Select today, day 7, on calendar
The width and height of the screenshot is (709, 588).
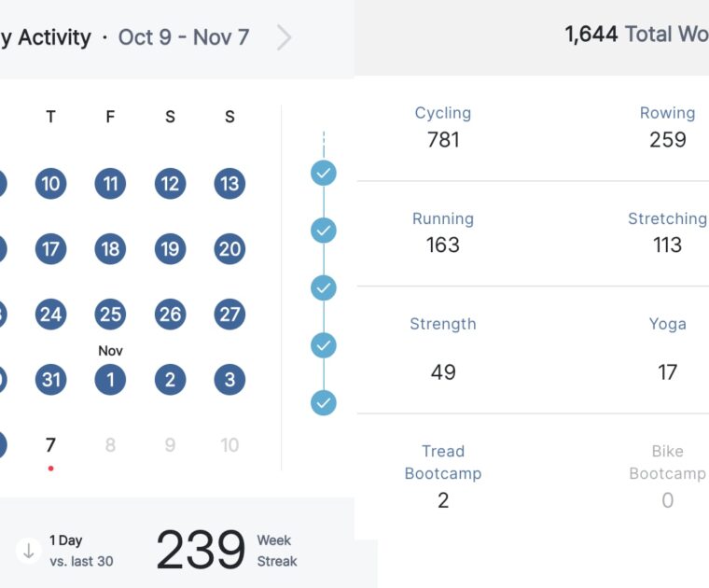(x=50, y=445)
